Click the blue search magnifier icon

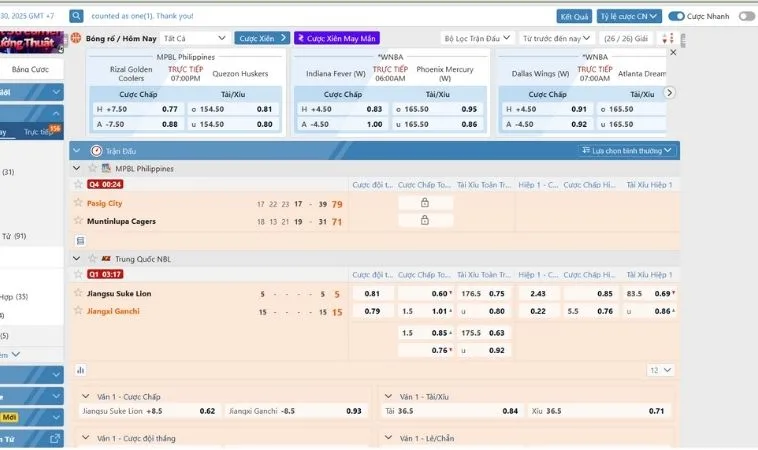point(76,16)
